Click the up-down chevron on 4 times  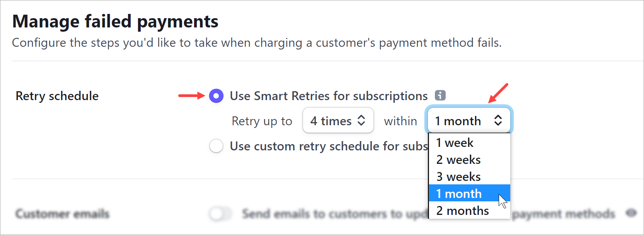361,121
